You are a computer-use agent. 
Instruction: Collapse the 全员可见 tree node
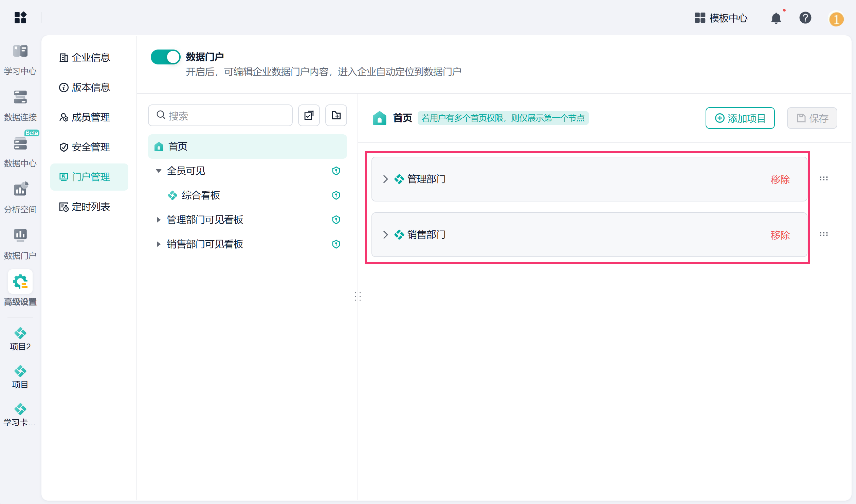point(159,171)
